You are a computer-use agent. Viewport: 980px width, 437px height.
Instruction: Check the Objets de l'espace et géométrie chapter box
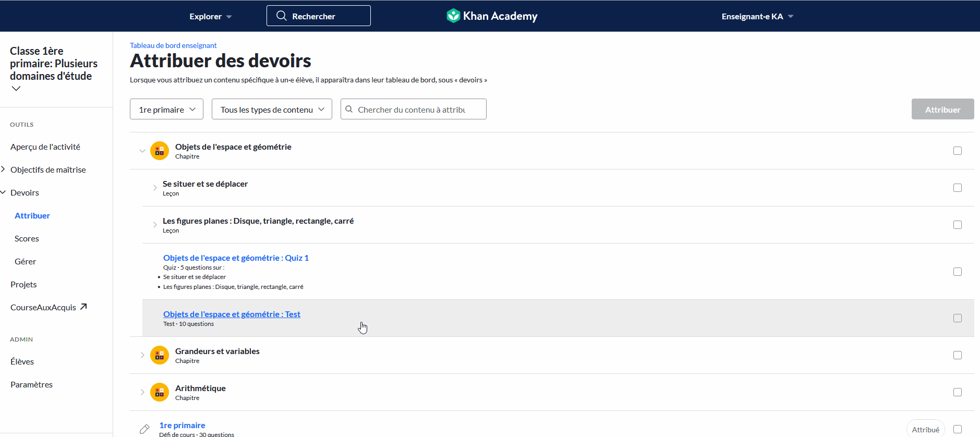(x=958, y=151)
